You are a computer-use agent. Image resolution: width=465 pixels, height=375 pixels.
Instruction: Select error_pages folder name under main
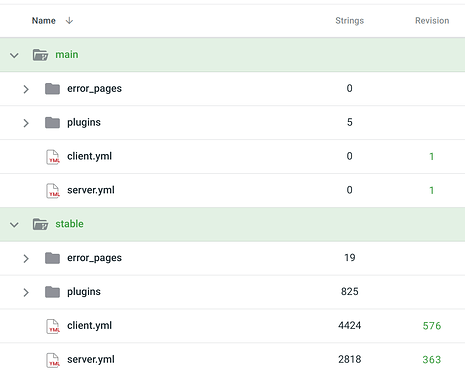coord(94,89)
